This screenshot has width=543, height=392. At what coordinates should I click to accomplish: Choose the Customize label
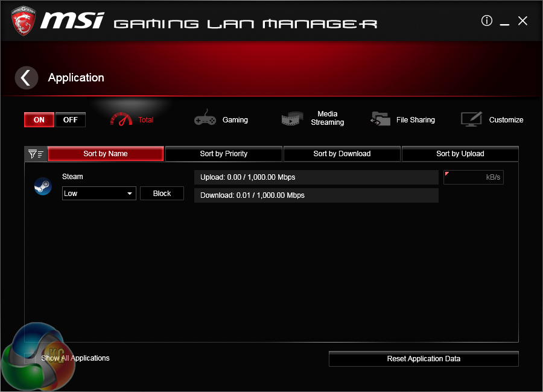tap(506, 120)
